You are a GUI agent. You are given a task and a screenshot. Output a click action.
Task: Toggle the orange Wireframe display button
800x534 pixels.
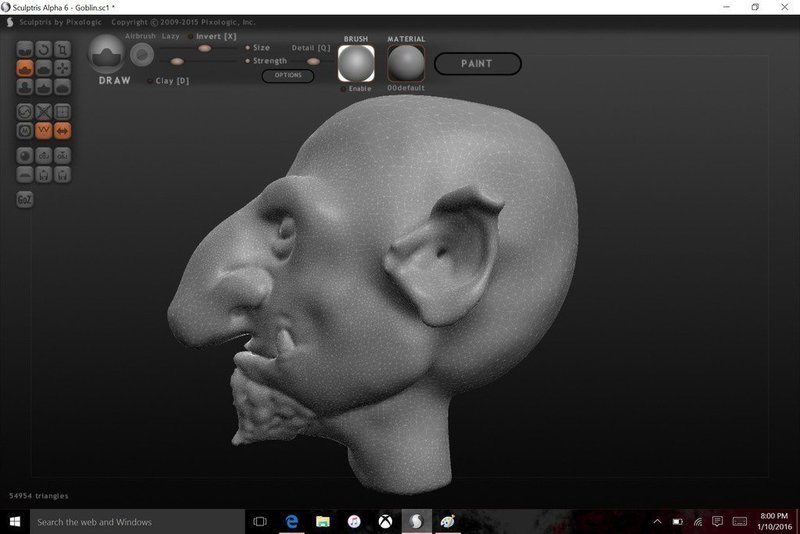pyautogui.click(x=44, y=131)
